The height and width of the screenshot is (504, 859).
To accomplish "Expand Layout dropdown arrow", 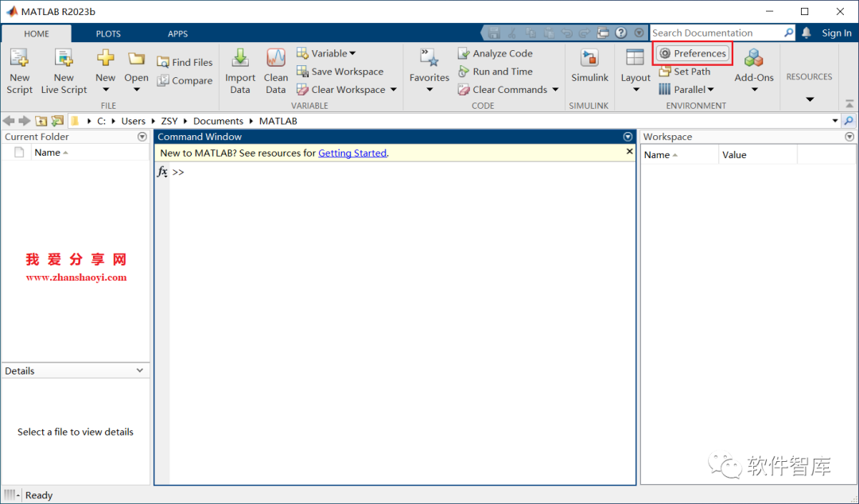I will tap(636, 90).
